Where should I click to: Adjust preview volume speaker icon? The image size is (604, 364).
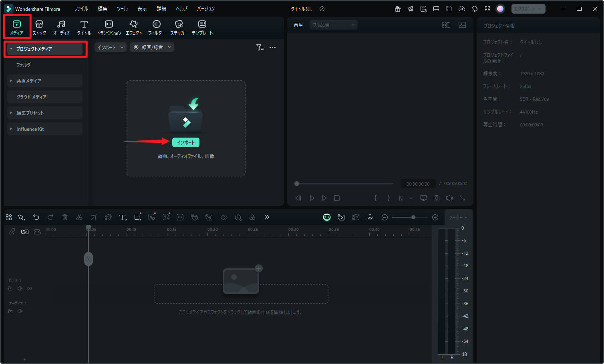(449, 198)
